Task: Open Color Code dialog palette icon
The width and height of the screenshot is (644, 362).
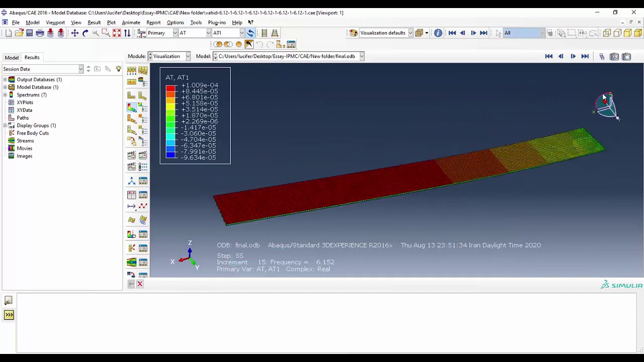Action: (354, 33)
